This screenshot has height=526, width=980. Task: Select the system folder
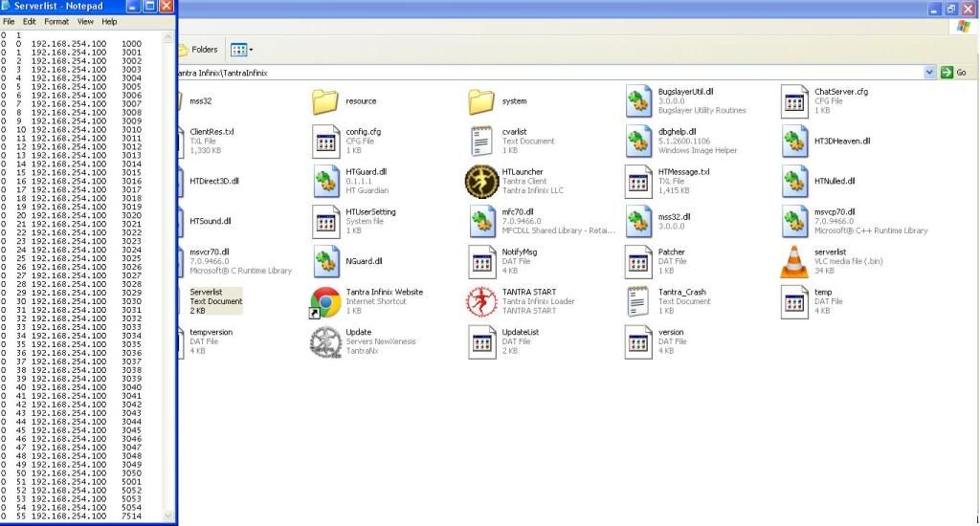(481, 100)
